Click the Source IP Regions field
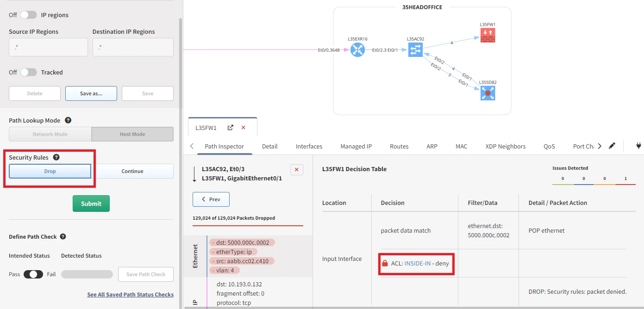The image size is (644, 309). pos(48,47)
